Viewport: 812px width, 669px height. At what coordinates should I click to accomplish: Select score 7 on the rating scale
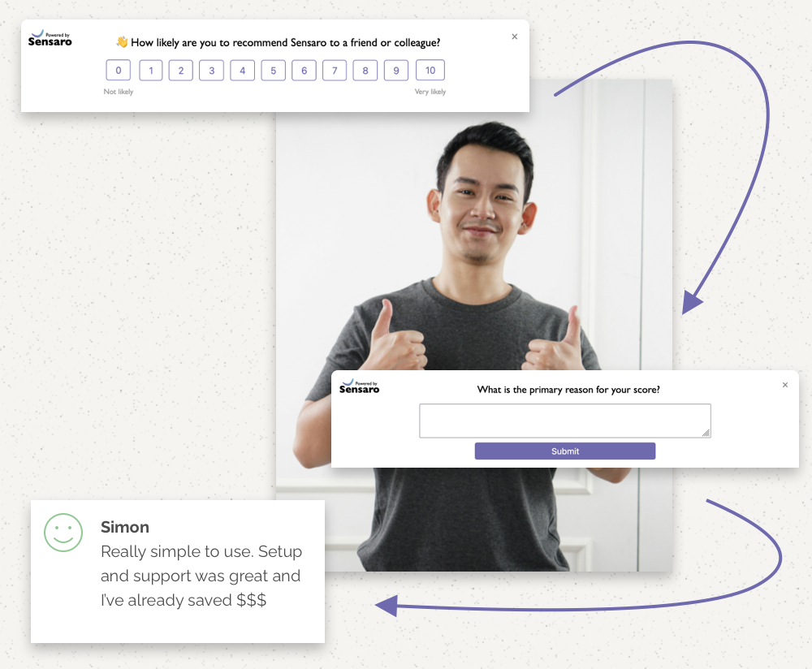(x=335, y=70)
